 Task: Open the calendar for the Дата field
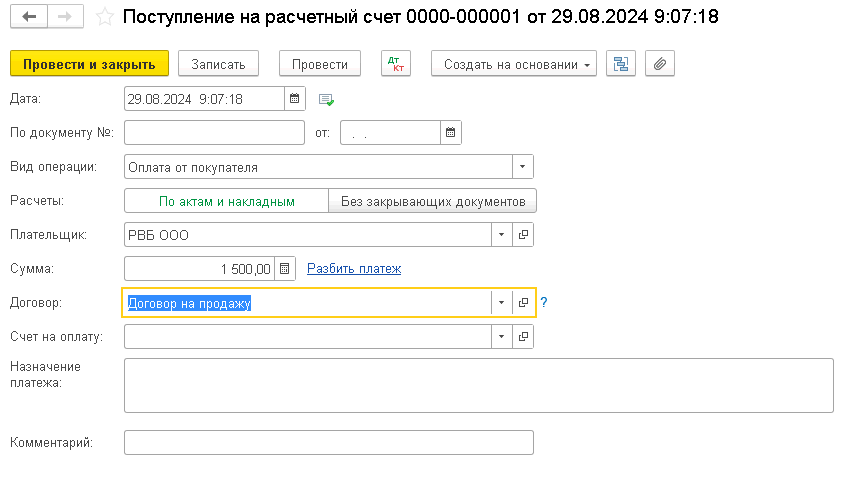pyautogui.click(x=295, y=99)
